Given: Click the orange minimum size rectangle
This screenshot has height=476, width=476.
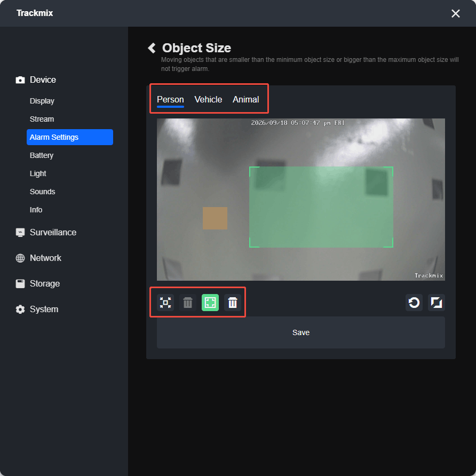Looking at the screenshot, I should [x=215, y=218].
